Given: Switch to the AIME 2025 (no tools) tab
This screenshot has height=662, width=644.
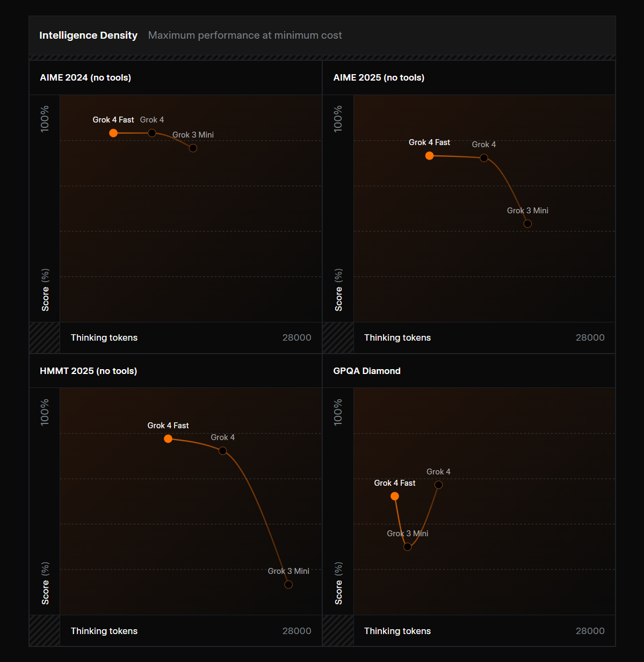Looking at the screenshot, I should (x=379, y=77).
